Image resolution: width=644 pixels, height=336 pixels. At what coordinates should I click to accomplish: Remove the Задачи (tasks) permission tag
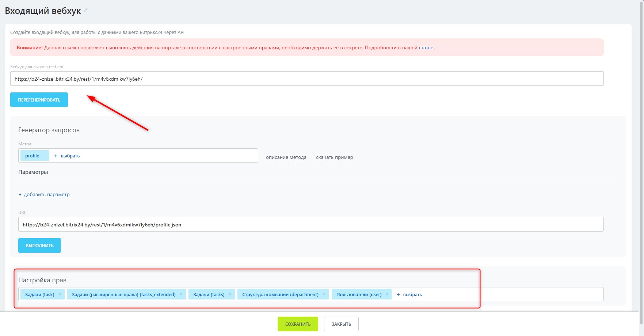230,294
